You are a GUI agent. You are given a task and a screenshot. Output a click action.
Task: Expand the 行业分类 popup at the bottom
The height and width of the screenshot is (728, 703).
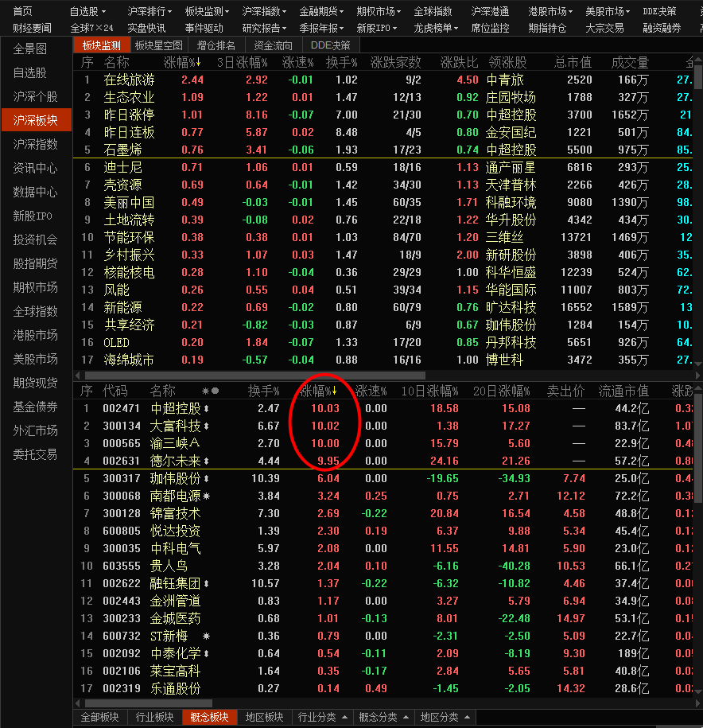[x=323, y=718]
